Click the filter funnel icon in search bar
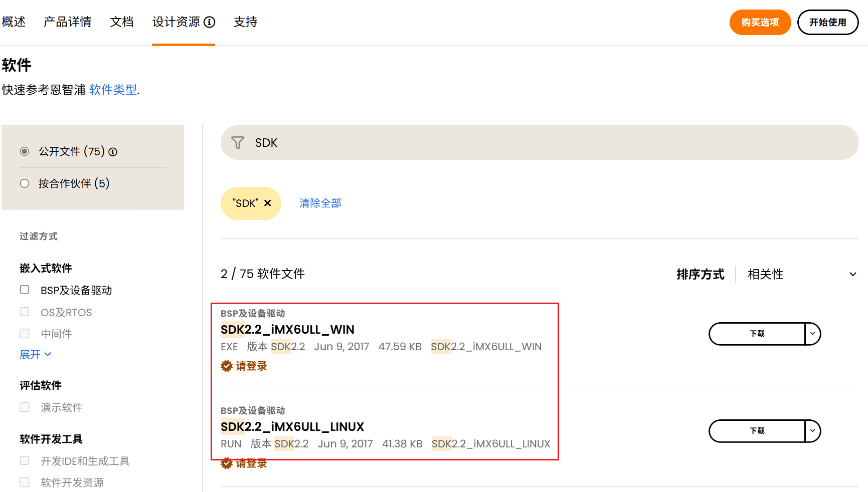The image size is (868, 492). [x=237, y=143]
